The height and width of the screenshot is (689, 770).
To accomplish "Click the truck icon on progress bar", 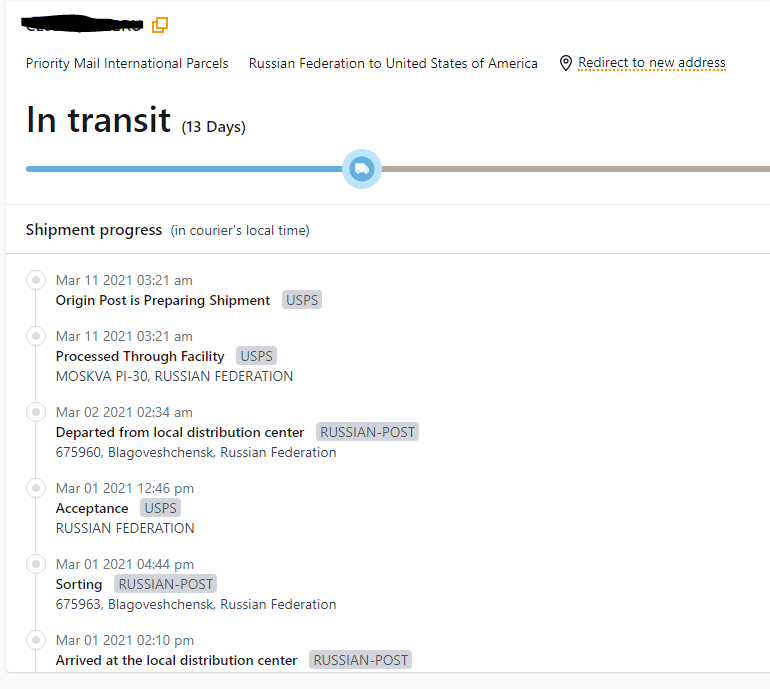I will coord(362,169).
